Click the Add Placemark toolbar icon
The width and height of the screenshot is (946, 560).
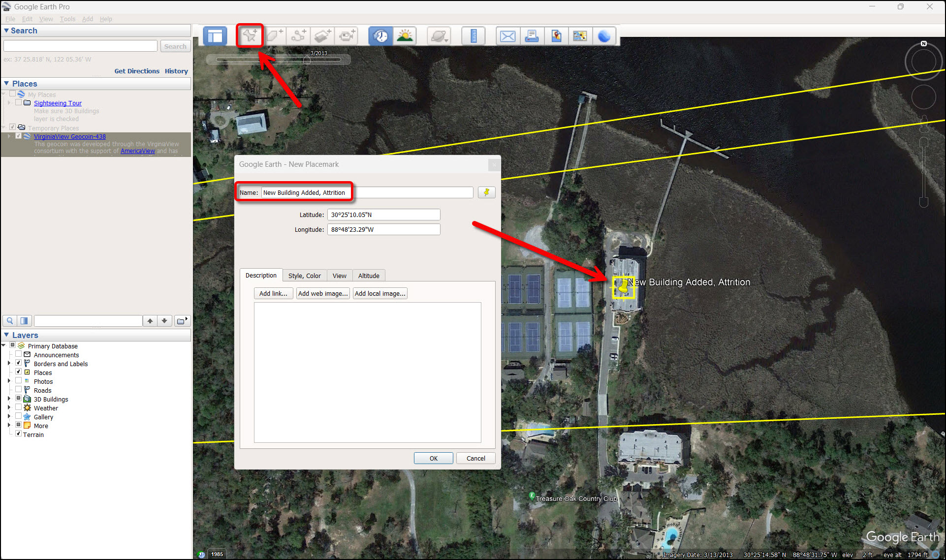[250, 35]
